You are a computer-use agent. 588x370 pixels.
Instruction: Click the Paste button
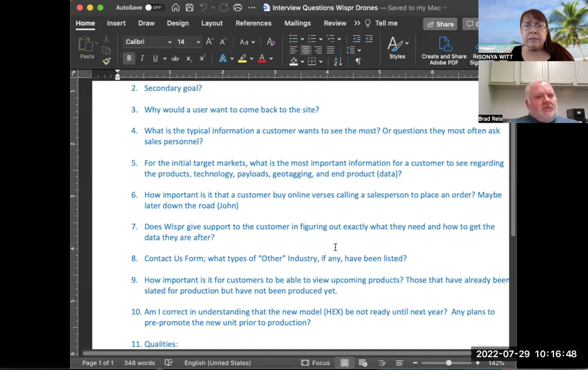[x=87, y=48]
